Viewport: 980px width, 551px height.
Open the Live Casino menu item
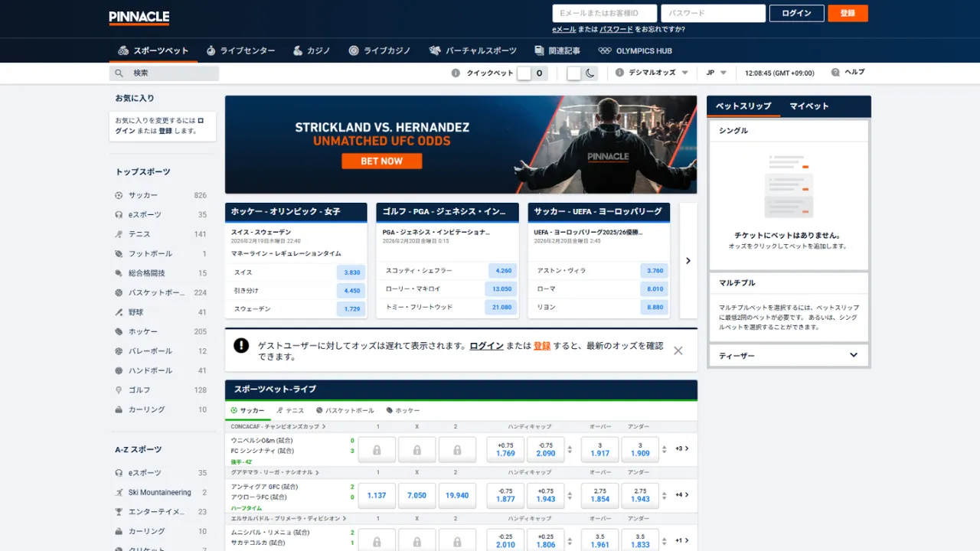pyautogui.click(x=380, y=51)
